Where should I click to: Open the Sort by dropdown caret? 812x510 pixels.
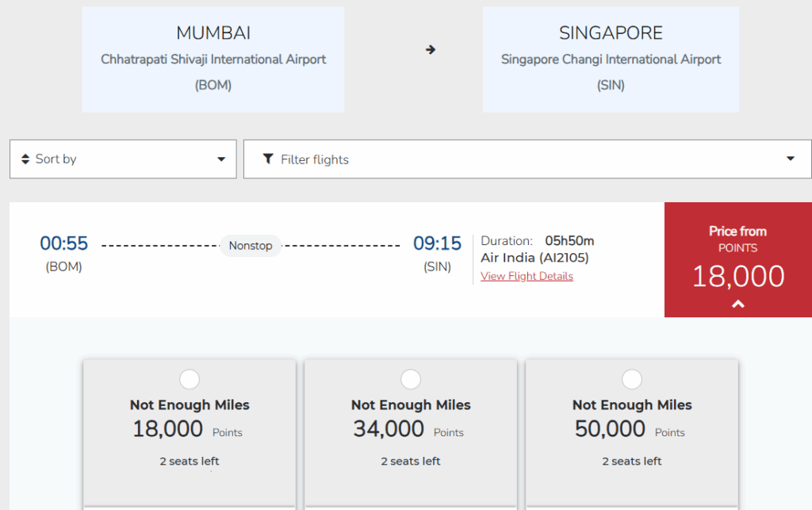click(221, 159)
